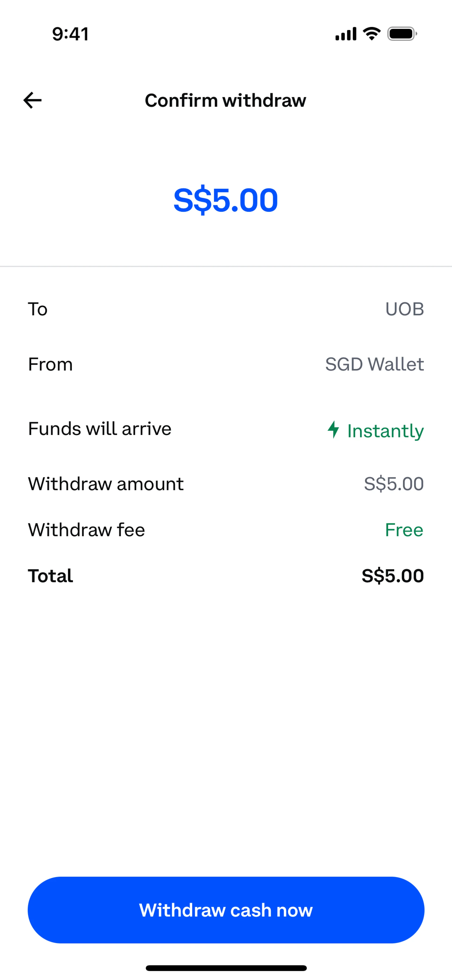Click the bold Total label
The height and width of the screenshot is (980, 452).
[x=50, y=576]
